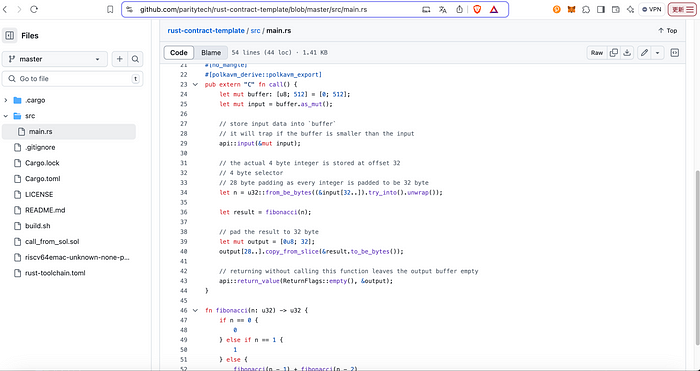Image resolution: width=700 pixels, height=371 pixels.
Task: Select line number 34
Action: point(184,192)
